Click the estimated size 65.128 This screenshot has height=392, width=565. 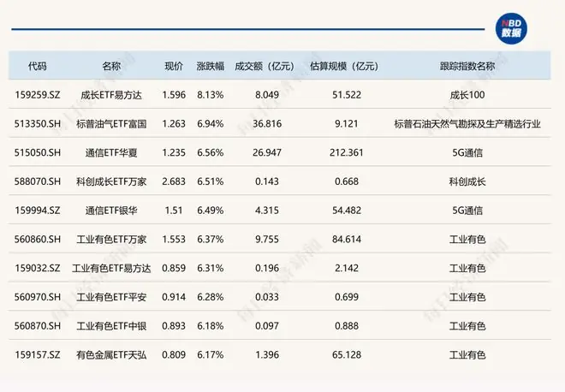pyautogui.click(x=347, y=355)
